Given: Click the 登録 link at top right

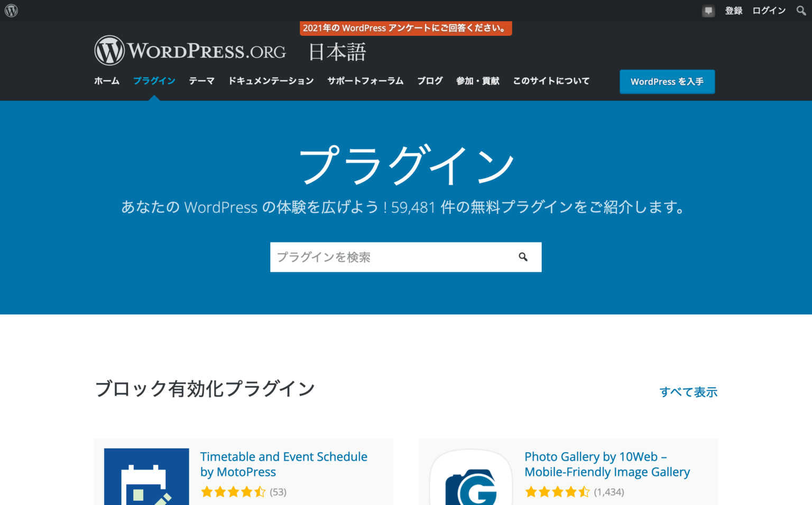Looking at the screenshot, I should point(733,10).
